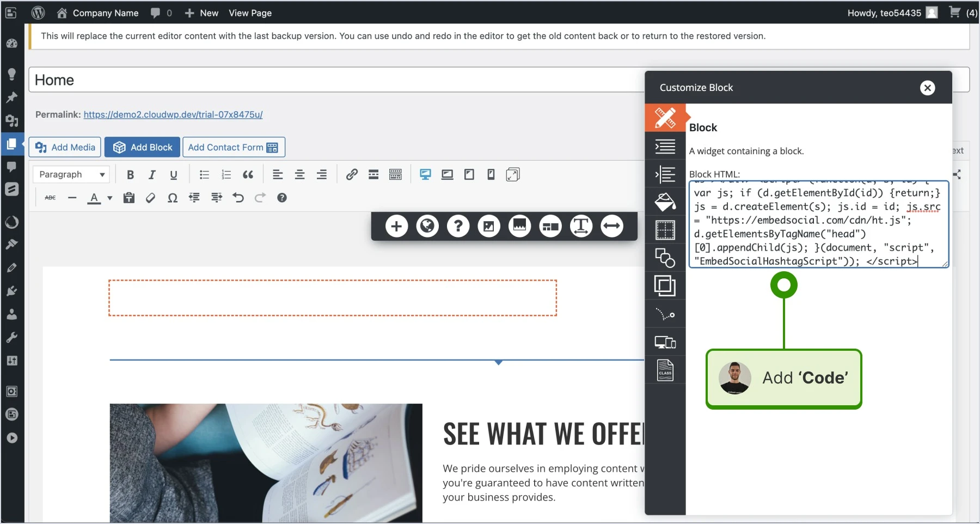Open the Company Name site menu

(x=98, y=13)
